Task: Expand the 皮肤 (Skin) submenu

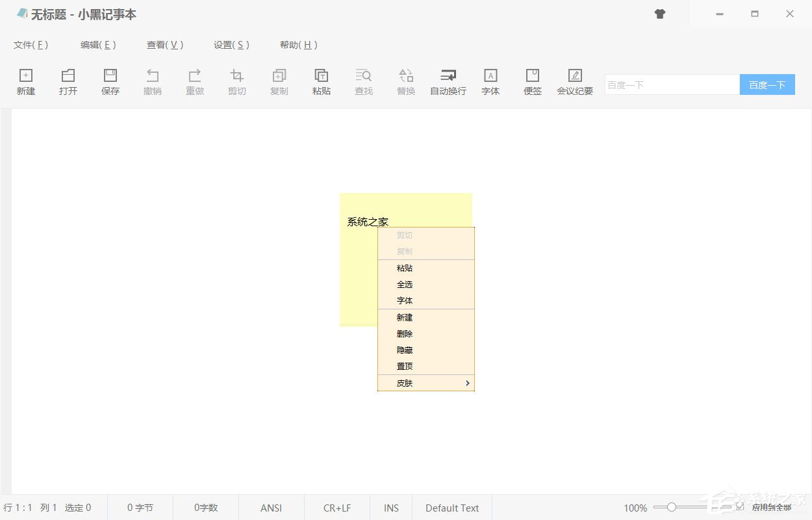Action: tap(425, 383)
